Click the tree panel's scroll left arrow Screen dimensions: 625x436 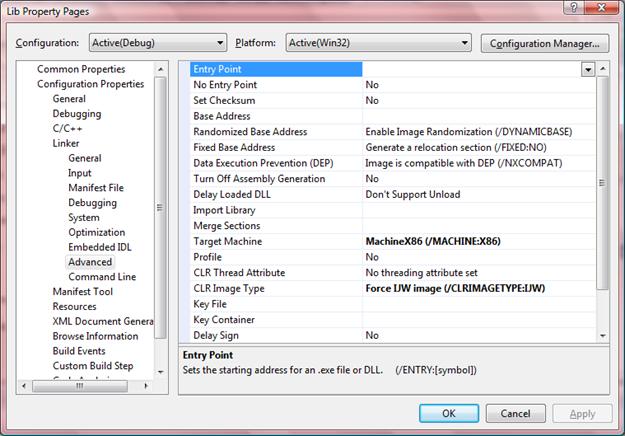tap(24, 386)
